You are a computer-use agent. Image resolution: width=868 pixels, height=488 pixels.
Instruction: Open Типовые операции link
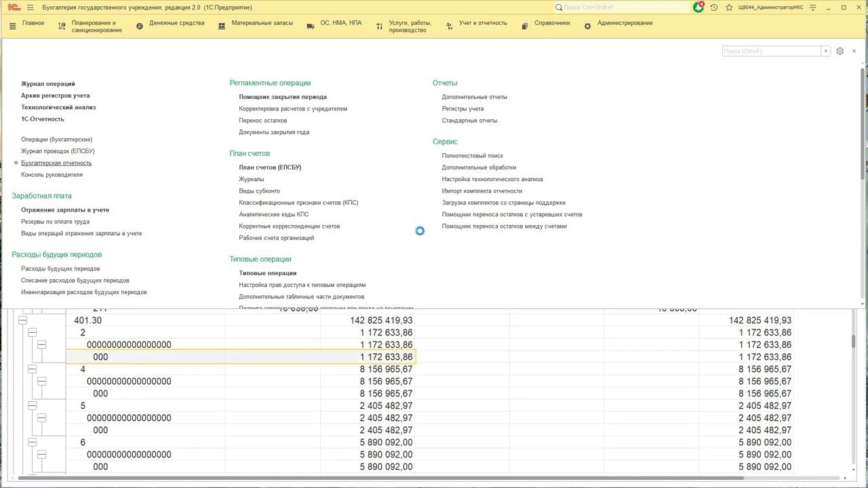(267, 273)
